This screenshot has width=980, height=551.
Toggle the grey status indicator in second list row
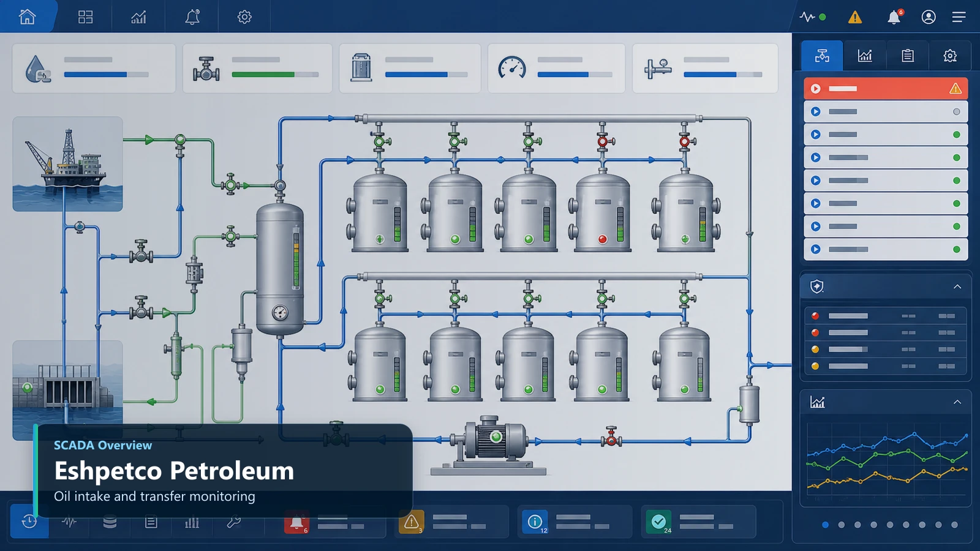click(x=957, y=111)
